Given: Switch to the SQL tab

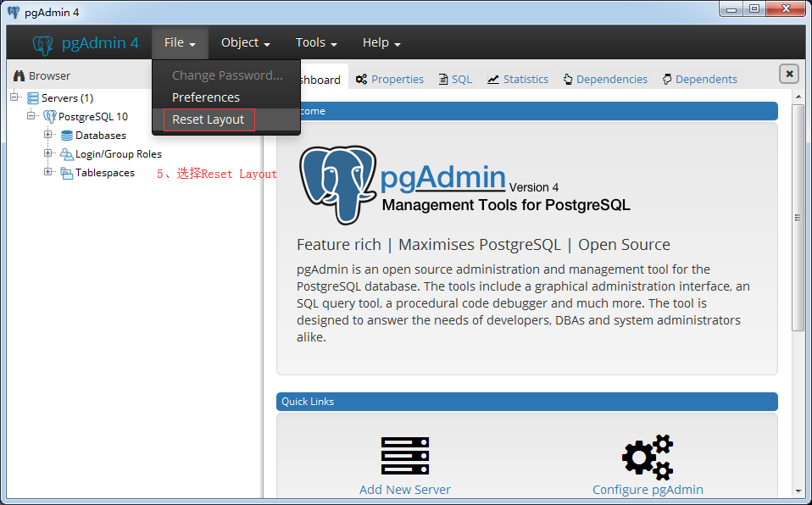Looking at the screenshot, I should (x=455, y=80).
